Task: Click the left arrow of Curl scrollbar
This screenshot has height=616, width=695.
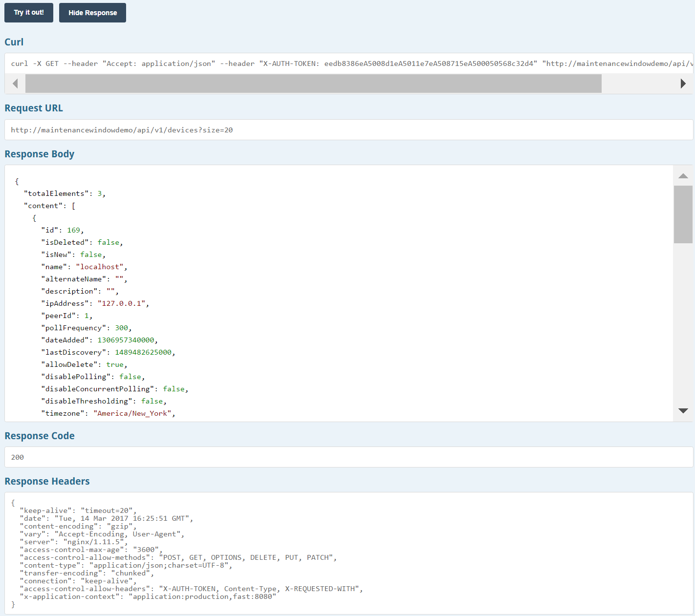Action: point(15,84)
